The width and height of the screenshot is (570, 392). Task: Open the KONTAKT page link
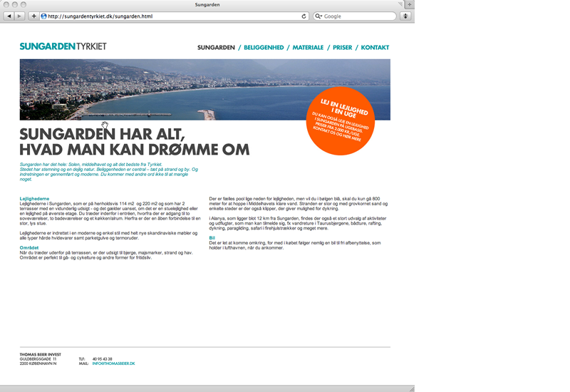click(x=375, y=48)
